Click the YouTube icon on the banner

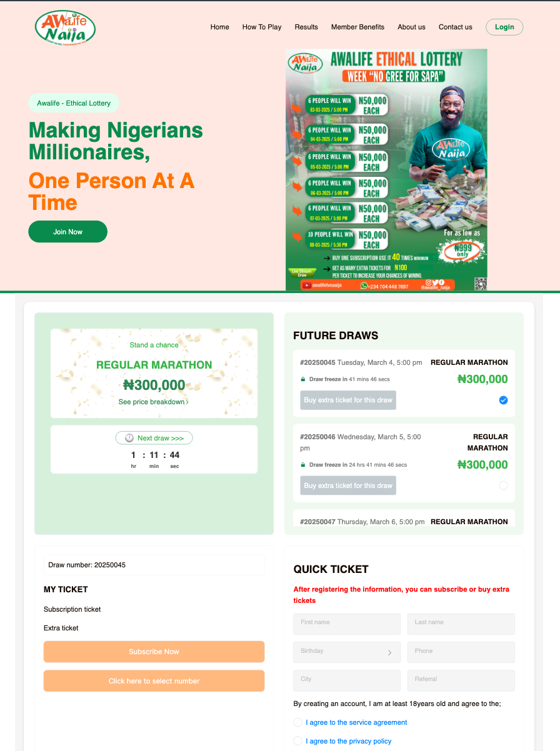pyautogui.click(x=307, y=286)
